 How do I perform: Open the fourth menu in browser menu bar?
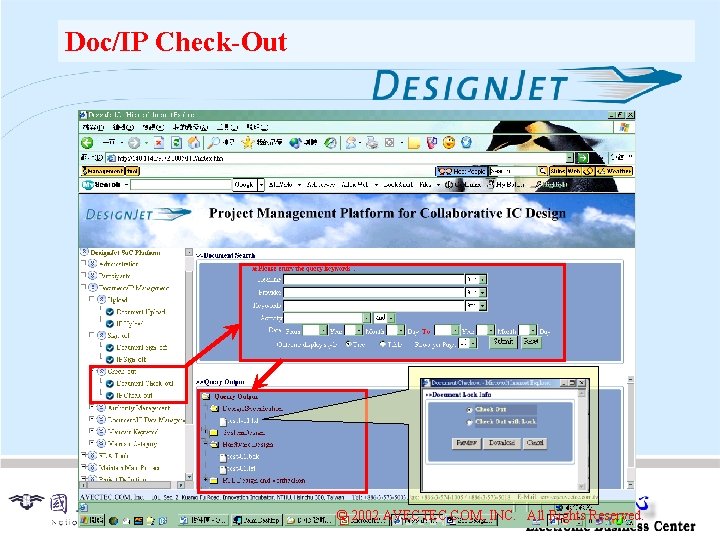tap(190, 127)
